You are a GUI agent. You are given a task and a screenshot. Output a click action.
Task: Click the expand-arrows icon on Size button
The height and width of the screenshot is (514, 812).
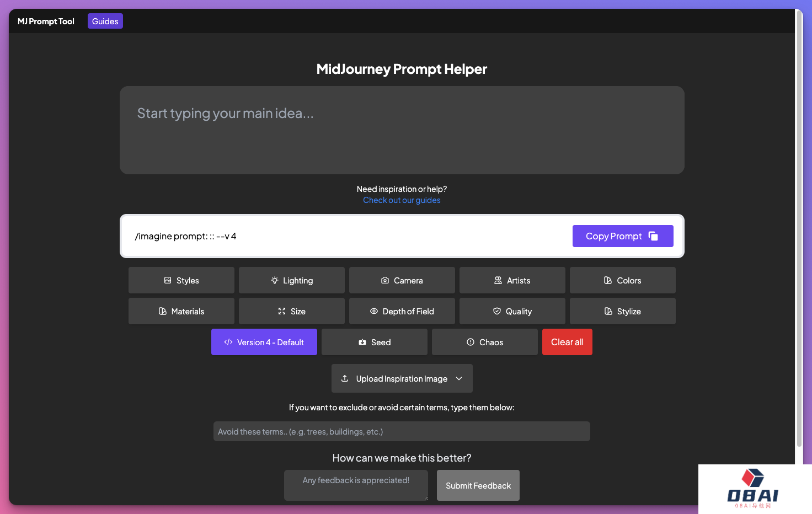point(282,311)
